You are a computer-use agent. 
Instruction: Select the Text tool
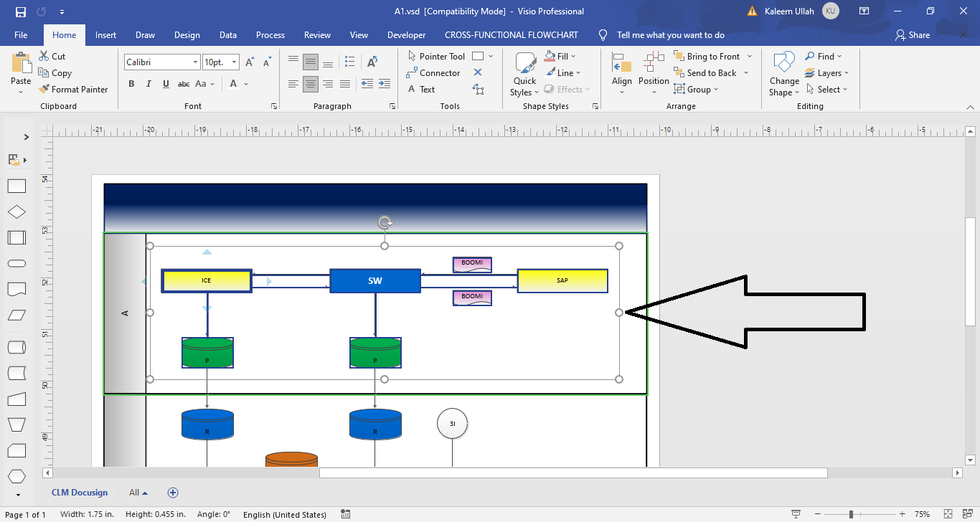point(426,89)
